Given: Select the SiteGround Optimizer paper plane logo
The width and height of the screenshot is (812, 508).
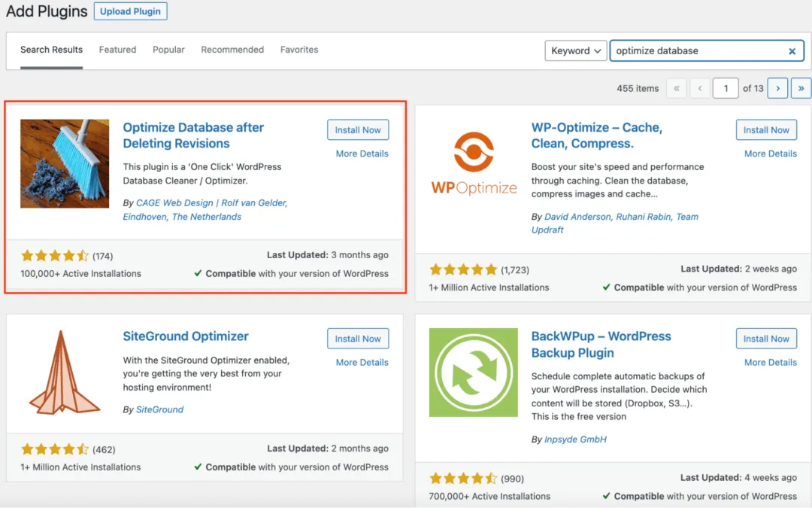Looking at the screenshot, I should coord(65,370).
